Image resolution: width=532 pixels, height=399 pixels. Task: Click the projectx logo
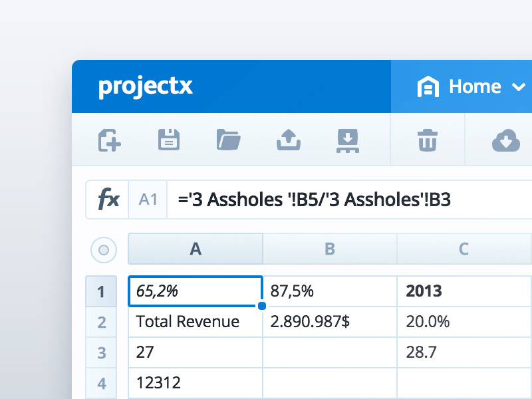pyautogui.click(x=145, y=86)
